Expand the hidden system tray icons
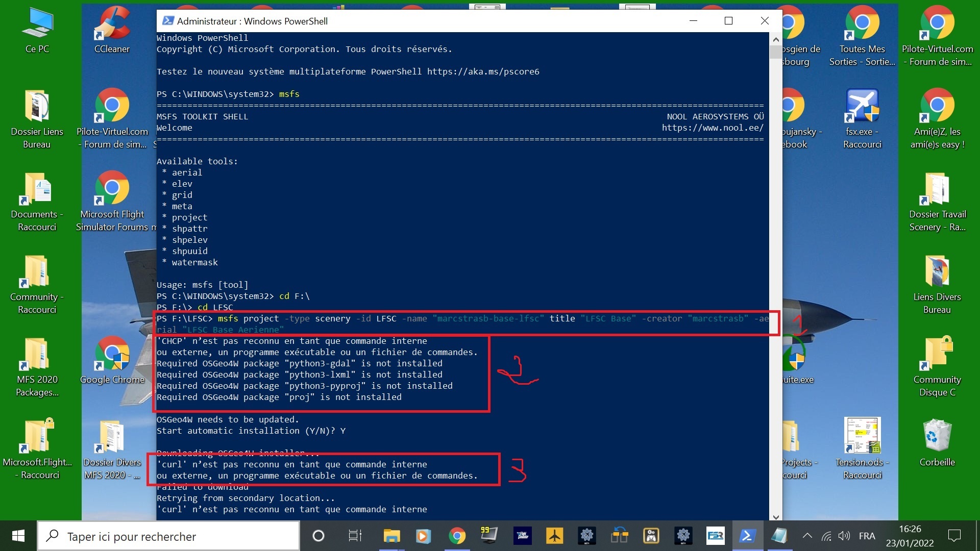The width and height of the screenshot is (980, 551). pyautogui.click(x=807, y=536)
